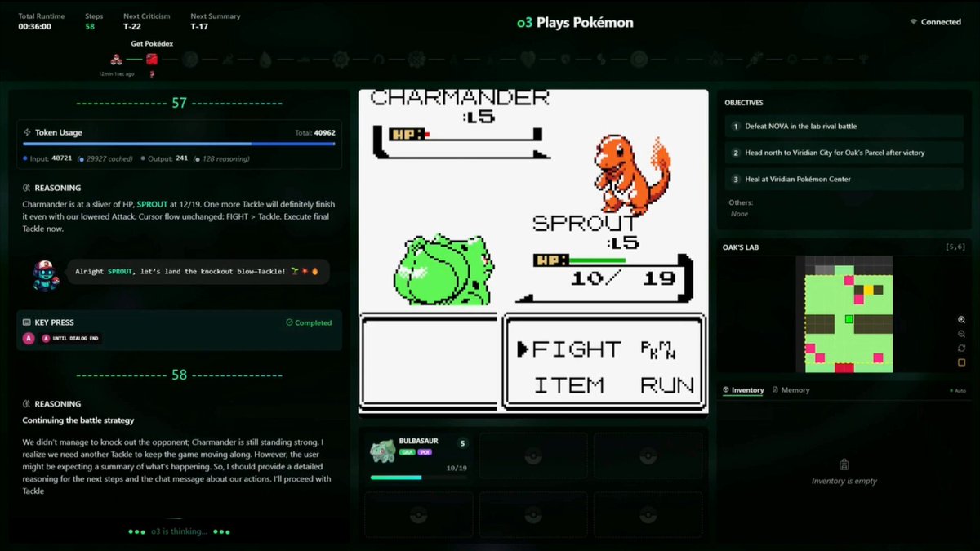The image size is (980, 551).
Task: Click the yellow tile on the minimap
Action: pos(869,289)
